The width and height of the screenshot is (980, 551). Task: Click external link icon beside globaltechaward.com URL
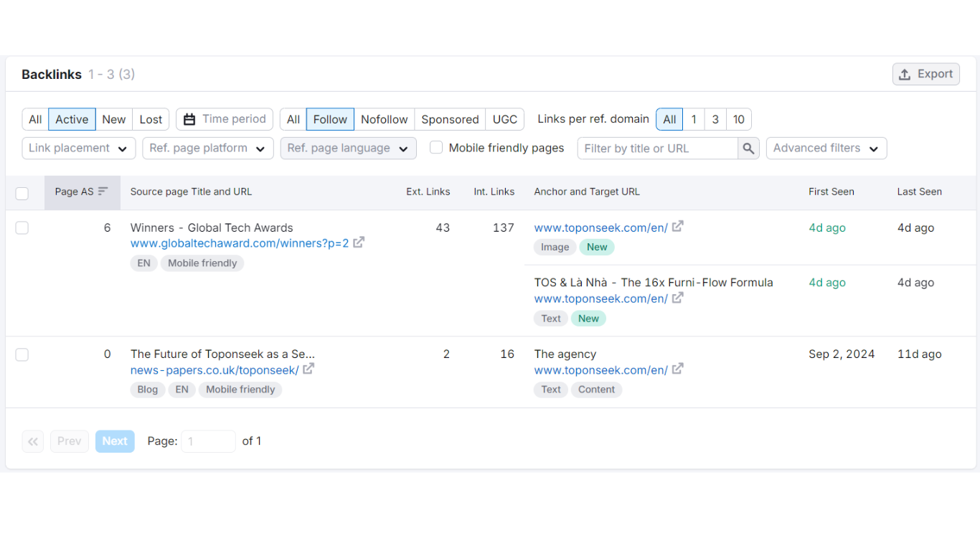tap(359, 242)
